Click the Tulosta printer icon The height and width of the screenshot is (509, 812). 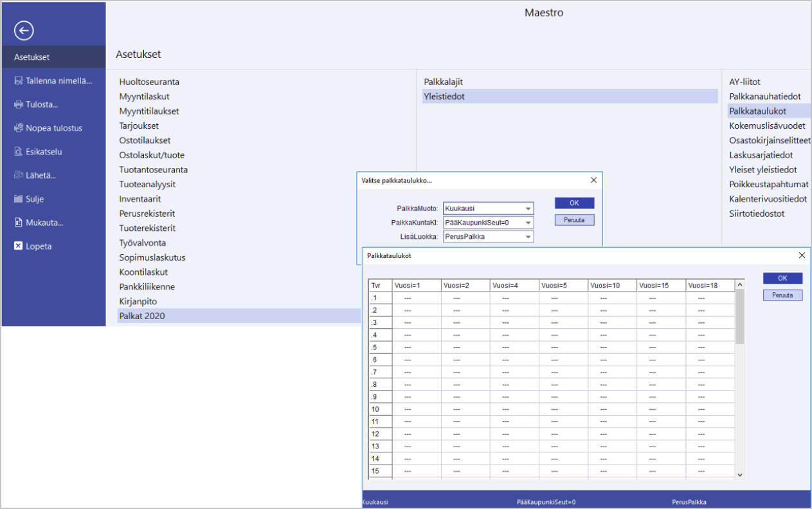[19, 104]
